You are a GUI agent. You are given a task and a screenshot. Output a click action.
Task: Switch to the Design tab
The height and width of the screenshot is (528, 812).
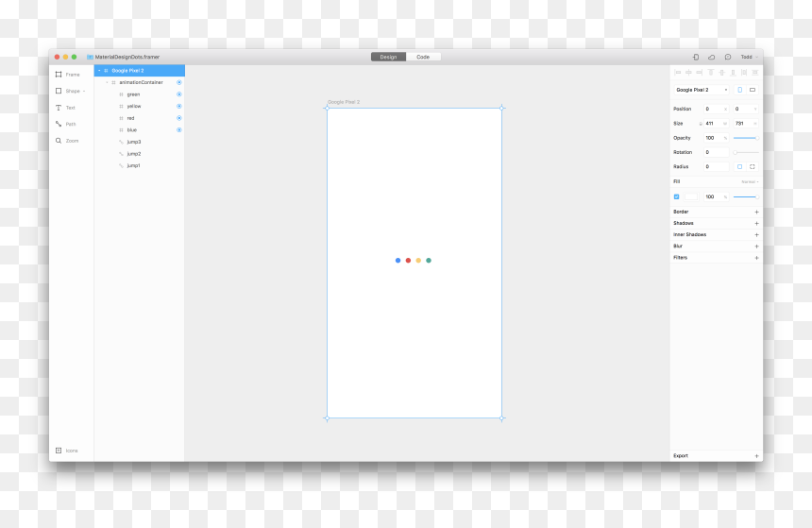pos(388,57)
